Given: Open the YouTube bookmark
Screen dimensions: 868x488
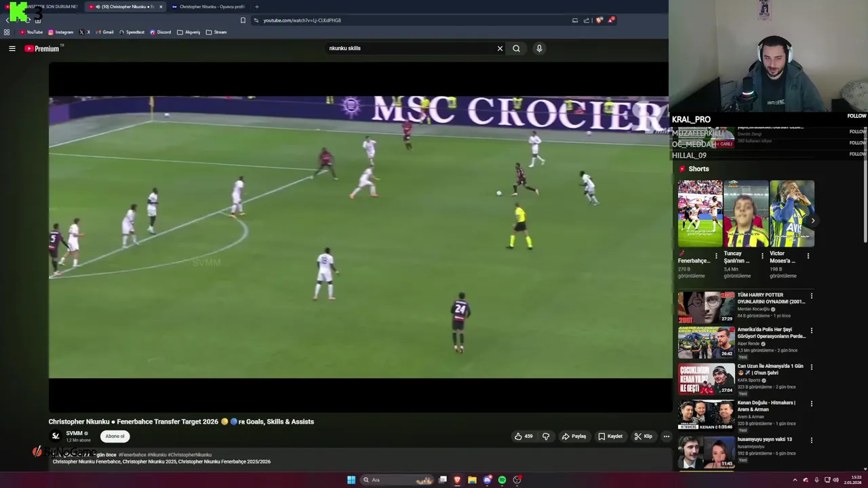Looking at the screenshot, I should click(31, 32).
